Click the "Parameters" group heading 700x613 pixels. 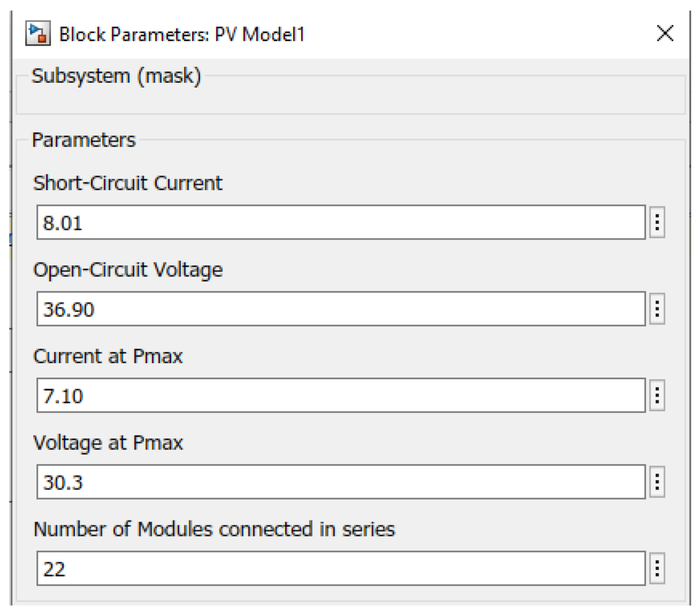(x=83, y=140)
